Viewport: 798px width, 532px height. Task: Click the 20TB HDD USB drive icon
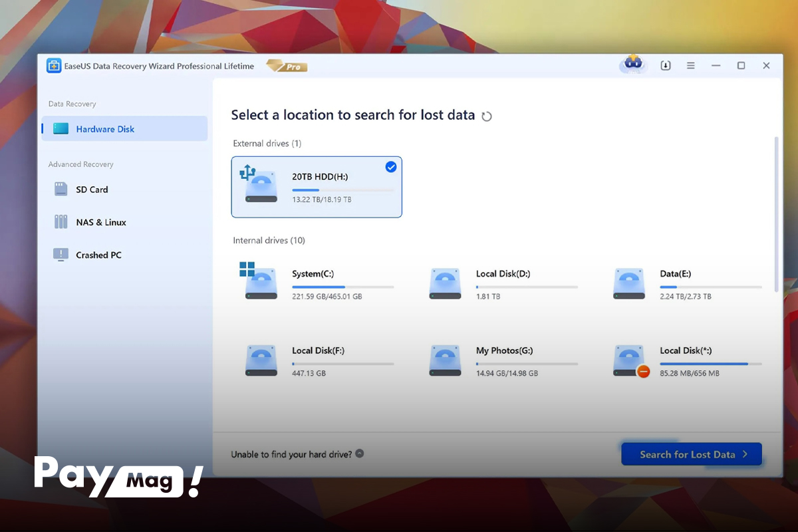(x=259, y=185)
